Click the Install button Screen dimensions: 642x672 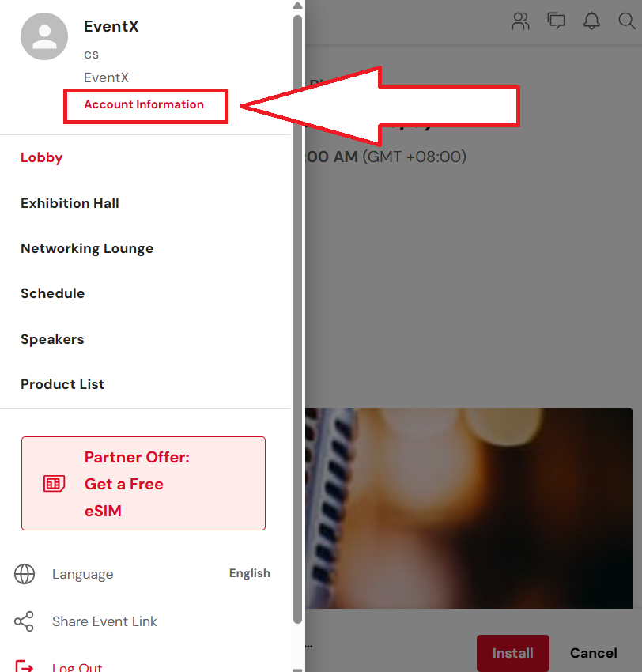click(513, 653)
